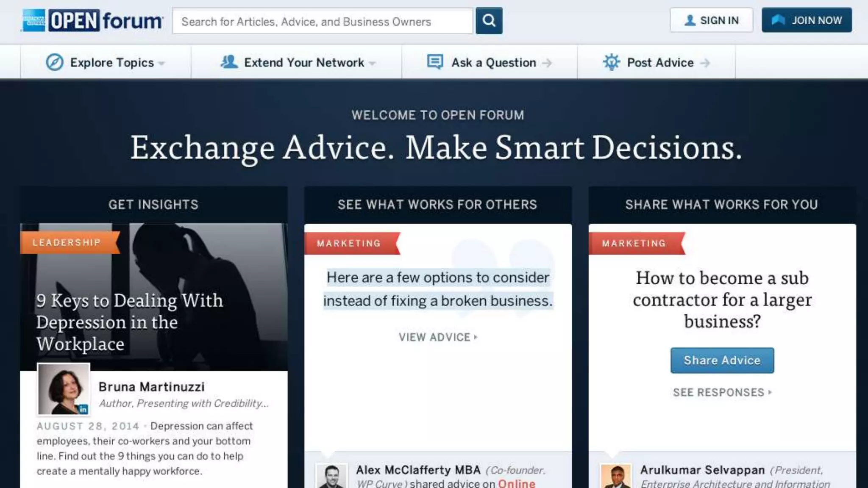Click the people icon beside Extend Your Network

229,62
